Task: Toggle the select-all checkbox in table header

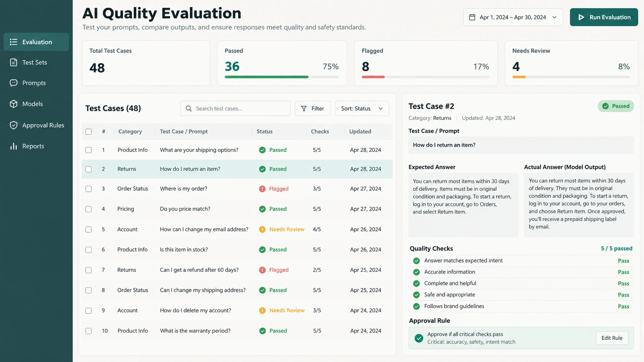Action: coord(89,132)
